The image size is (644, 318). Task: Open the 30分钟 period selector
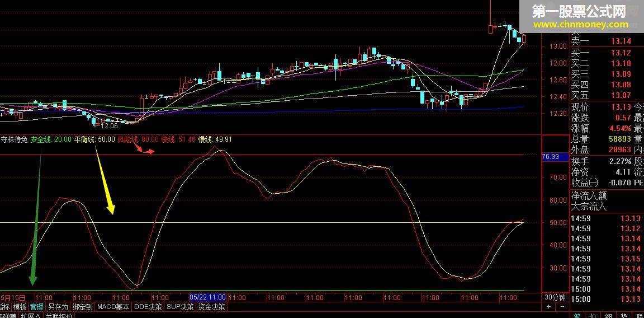(x=555, y=297)
